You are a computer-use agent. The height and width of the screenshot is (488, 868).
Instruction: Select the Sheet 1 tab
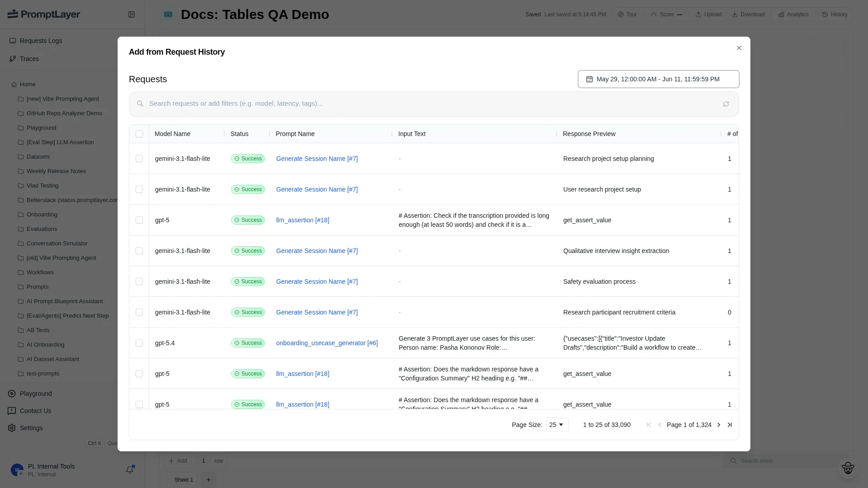coord(184,480)
